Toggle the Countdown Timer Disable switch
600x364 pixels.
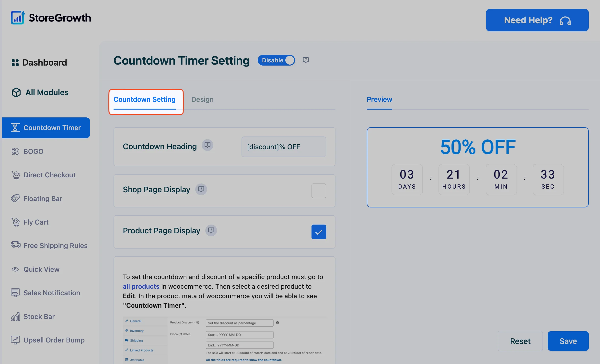(x=276, y=60)
